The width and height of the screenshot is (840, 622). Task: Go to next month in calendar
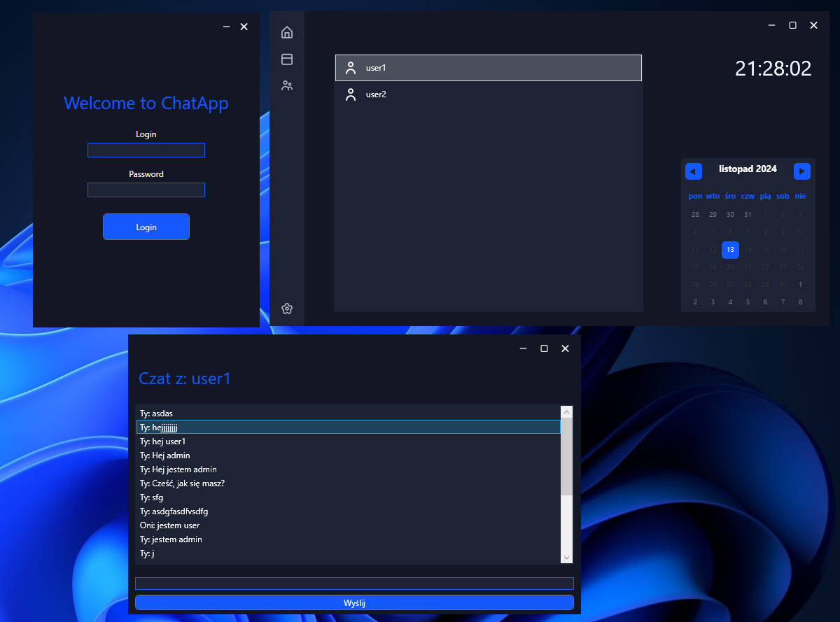click(802, 171)
